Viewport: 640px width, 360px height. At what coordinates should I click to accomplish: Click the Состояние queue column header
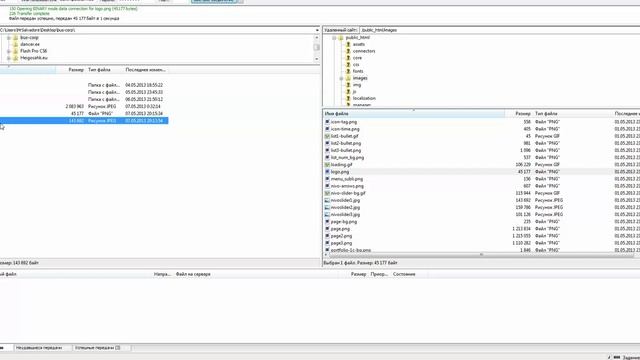pos(404,274)
